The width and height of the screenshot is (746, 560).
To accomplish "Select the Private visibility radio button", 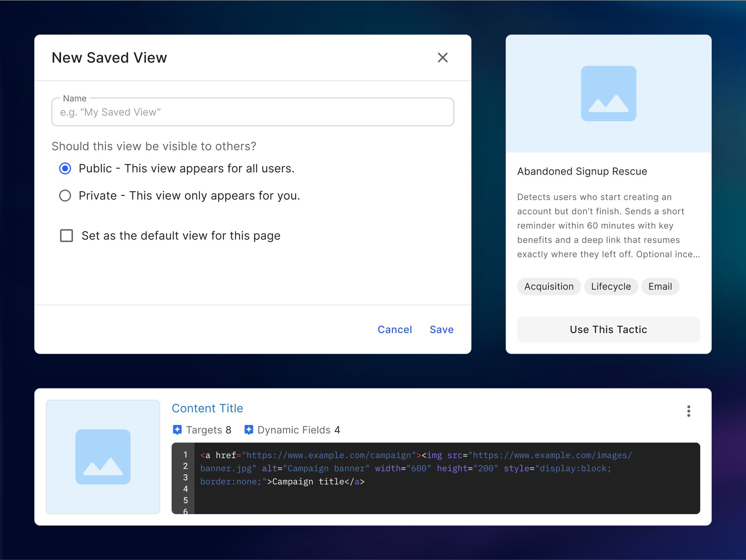I will tap(65, 196).
